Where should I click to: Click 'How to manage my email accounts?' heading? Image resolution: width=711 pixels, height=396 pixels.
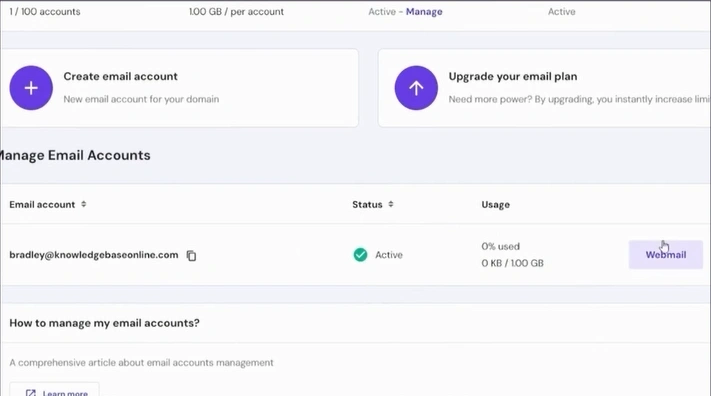point(104,323)
